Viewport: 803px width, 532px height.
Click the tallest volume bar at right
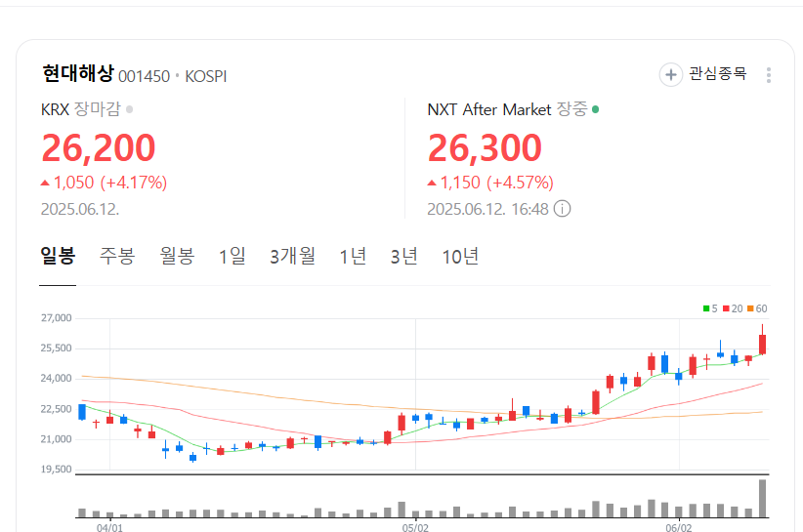pos(763,498)
